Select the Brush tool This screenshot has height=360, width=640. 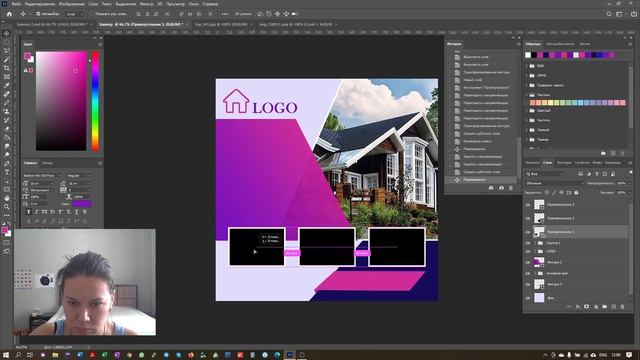click(7, 103)
